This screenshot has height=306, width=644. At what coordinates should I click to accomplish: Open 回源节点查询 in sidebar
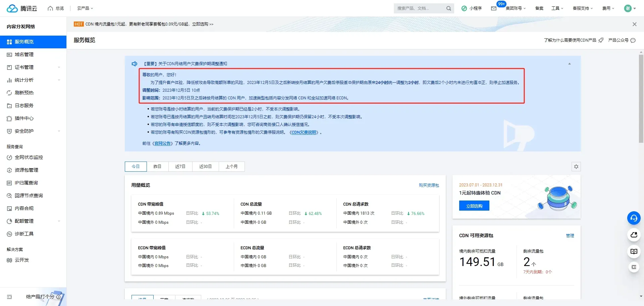tap(33, 195)
